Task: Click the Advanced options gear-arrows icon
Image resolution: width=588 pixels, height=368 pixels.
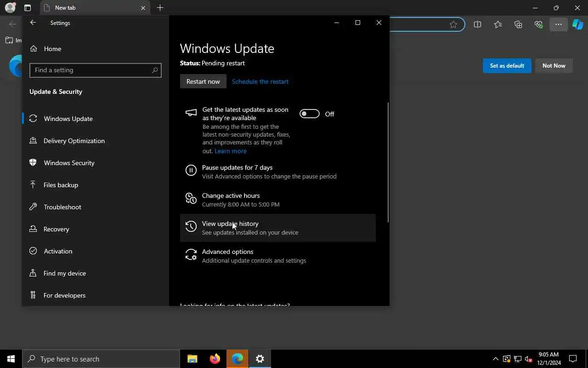Action: point(191,254)
